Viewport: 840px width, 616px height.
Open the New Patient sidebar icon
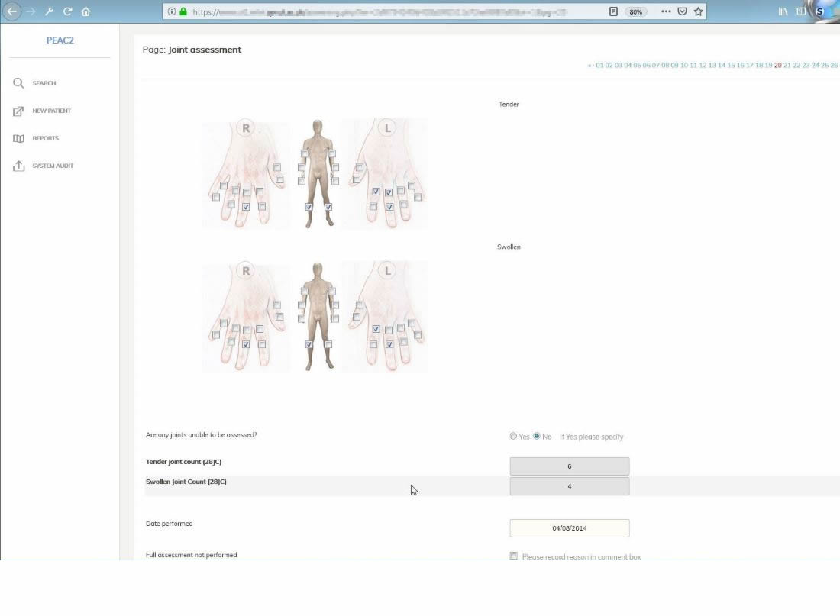click(x=19, y=111)
